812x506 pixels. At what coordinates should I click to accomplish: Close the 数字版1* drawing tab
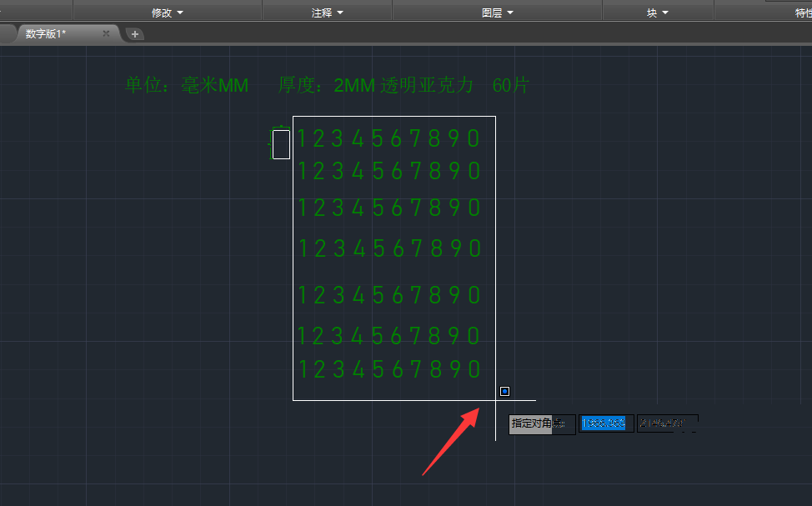tap(106, 33)
